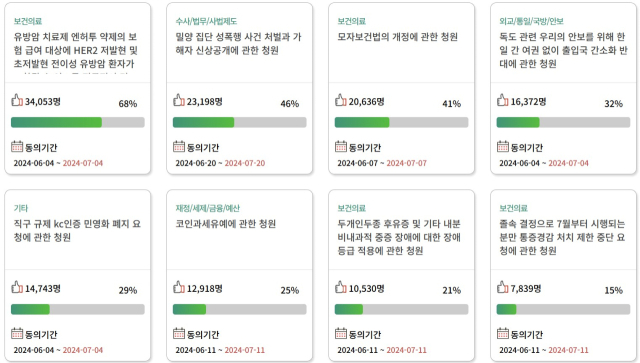Click thumbs-up icon beside 7,839명
This screenshot has width=640, height=363.
pos(503,287)
